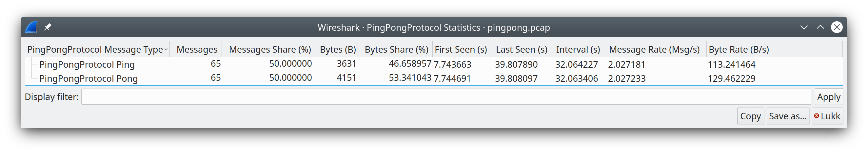The width and height of the screenshot is (868, 153).
Task: Click the Last Seen (s) header
Action: click(x=521, y=49)
